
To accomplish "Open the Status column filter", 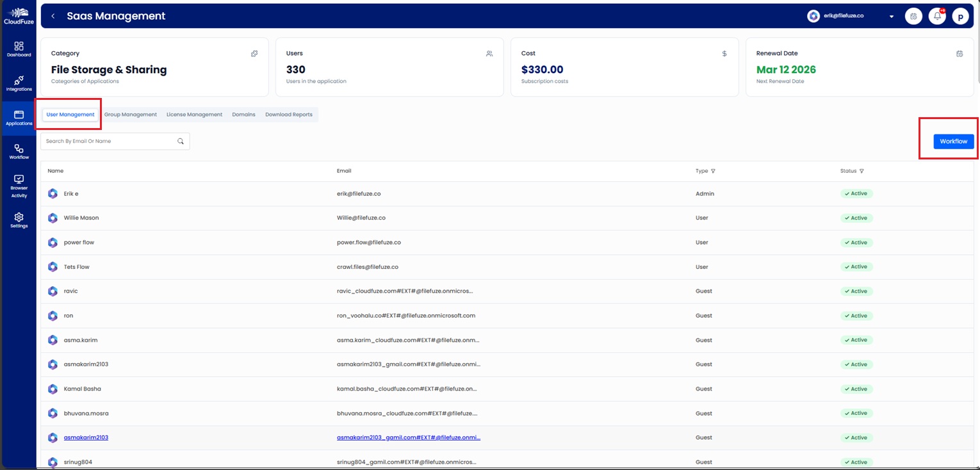I will (861, 171).
